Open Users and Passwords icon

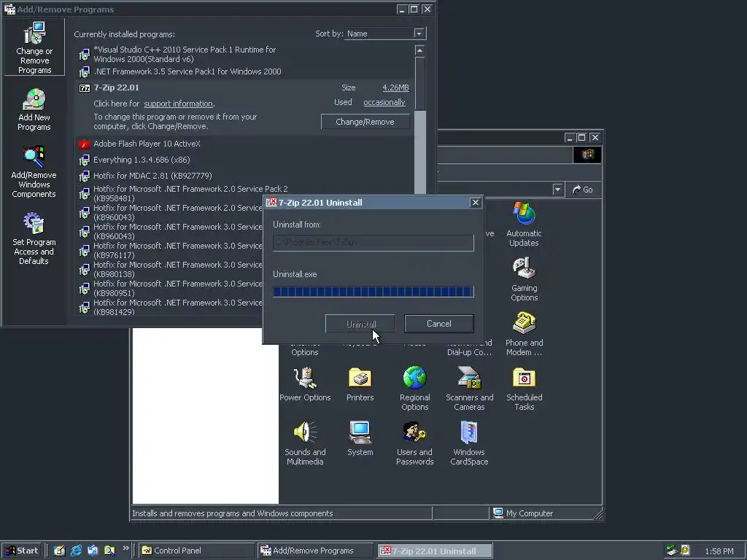(x=414, y=443)
